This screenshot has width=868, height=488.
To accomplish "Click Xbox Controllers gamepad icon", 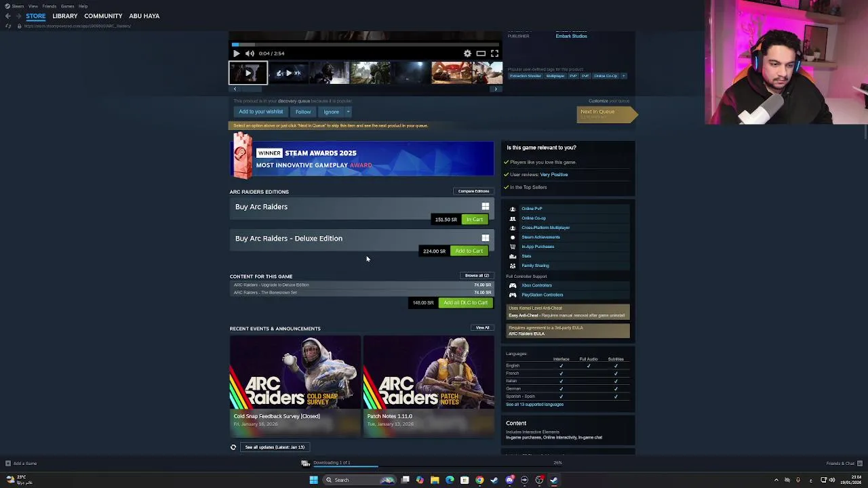I will point(513,285).
